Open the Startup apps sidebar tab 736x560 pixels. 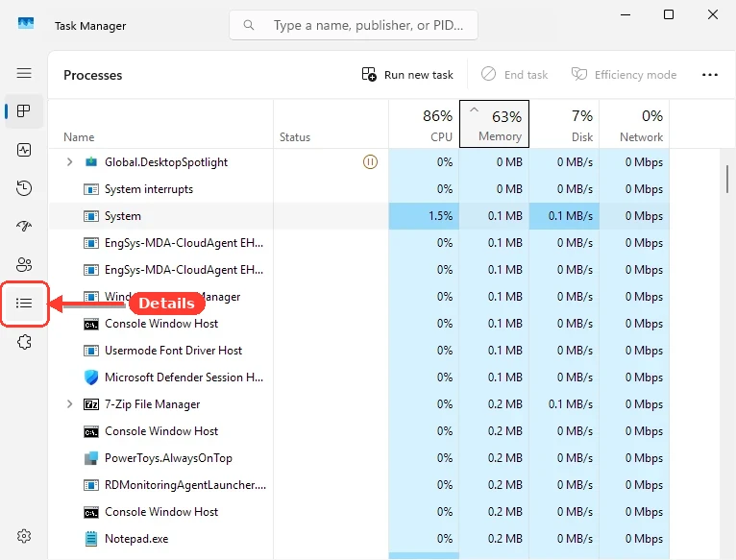click(24, 227)
